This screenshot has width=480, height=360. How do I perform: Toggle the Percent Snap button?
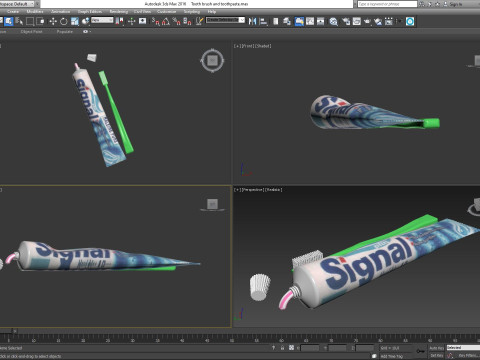click(176, 21)
